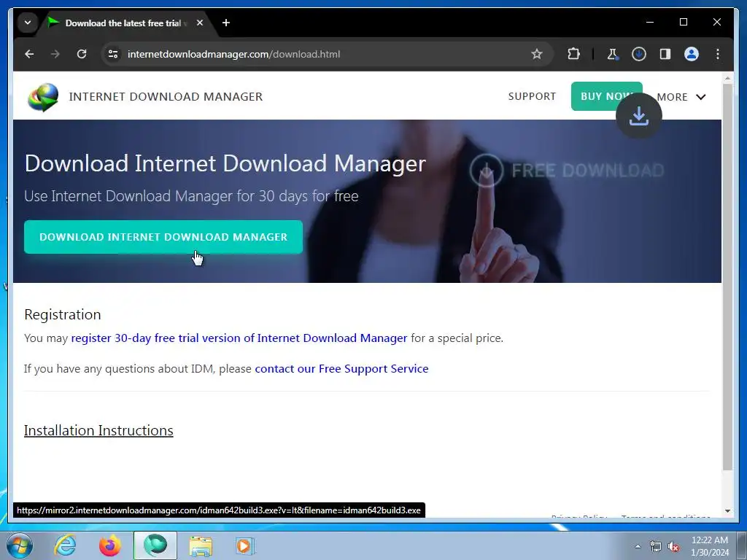This screenshot has width=747, height=560.
Task: Click the page vertical scrollbar thumb
Action: pyautogui.click(x=727, y=277)
